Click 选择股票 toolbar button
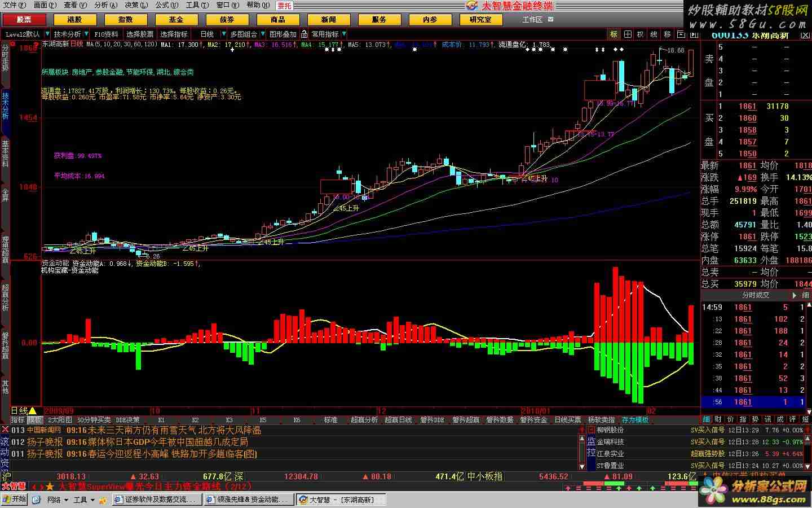The width and height of the screenshot is (812, 508). [140, 34]
